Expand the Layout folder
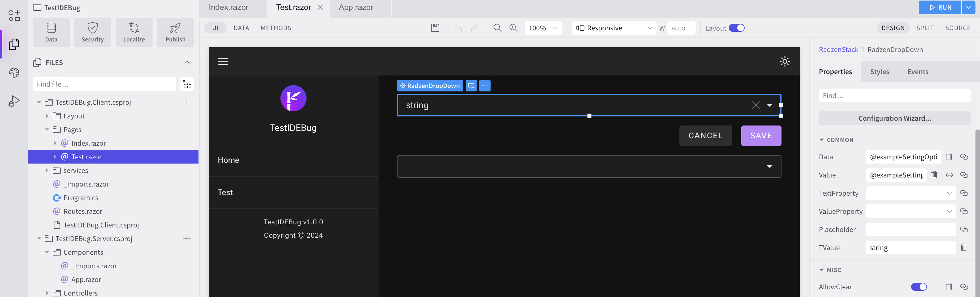Viewport: 980px width, 297px height. (47, 116)
